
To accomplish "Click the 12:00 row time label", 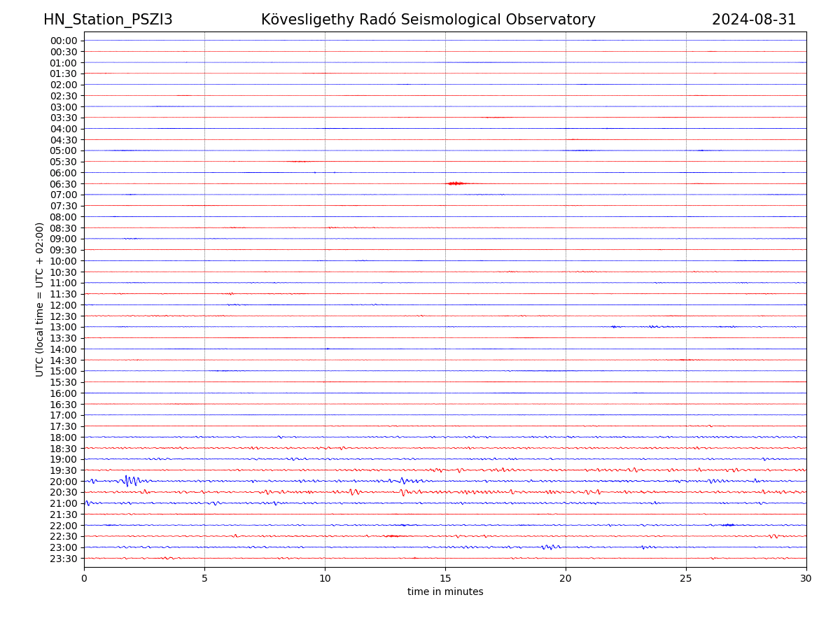I will pyautogui.click(x=64, y=305).
